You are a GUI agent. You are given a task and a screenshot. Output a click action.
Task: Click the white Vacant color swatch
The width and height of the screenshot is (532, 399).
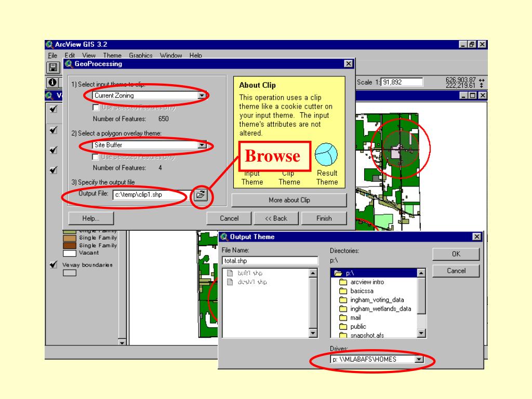(x=70, y=253)
